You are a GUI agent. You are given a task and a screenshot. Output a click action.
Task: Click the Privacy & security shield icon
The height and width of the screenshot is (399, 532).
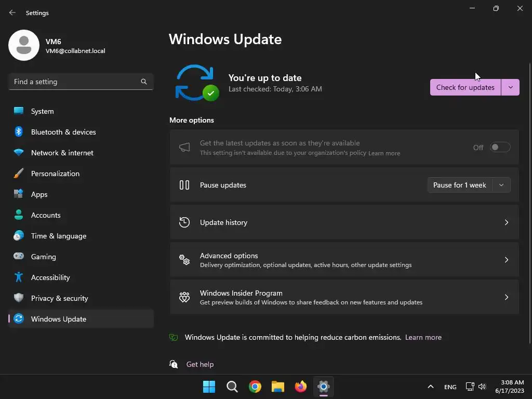(19, 298)
